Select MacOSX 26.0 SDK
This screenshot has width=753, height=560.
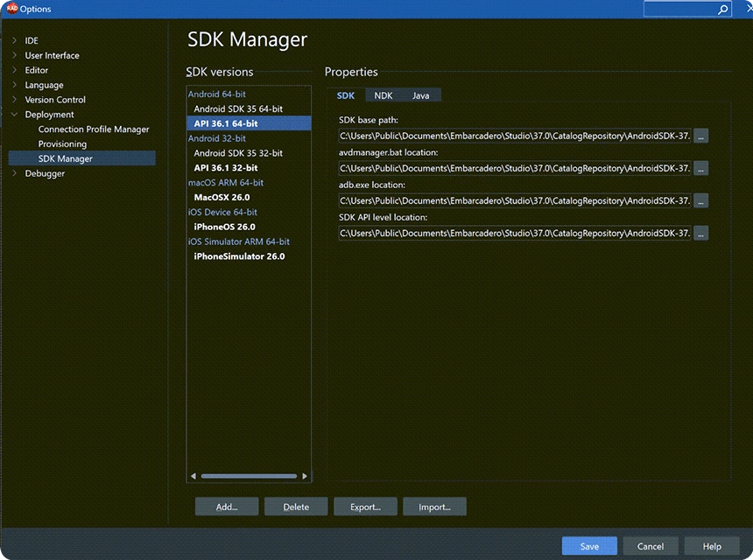(222, 198)
